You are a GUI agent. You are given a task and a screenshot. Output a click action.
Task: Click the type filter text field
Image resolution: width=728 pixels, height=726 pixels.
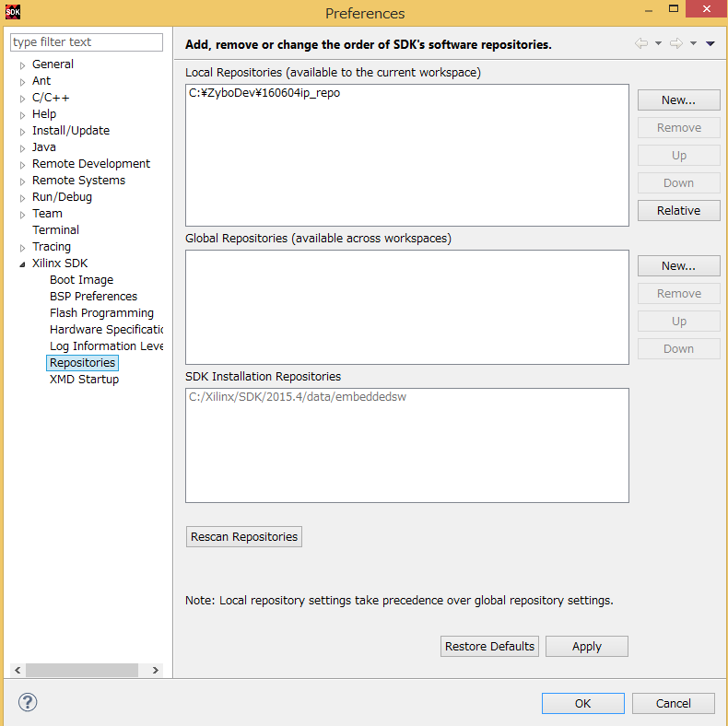coord(87,42)
